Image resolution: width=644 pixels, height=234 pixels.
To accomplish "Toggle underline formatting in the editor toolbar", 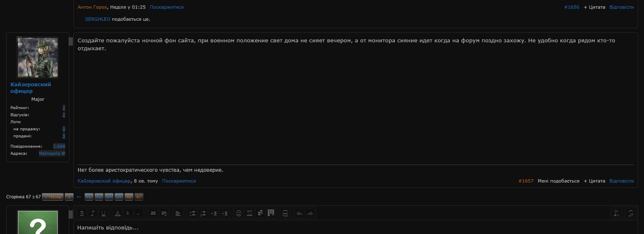I will [x=104, y=213].
